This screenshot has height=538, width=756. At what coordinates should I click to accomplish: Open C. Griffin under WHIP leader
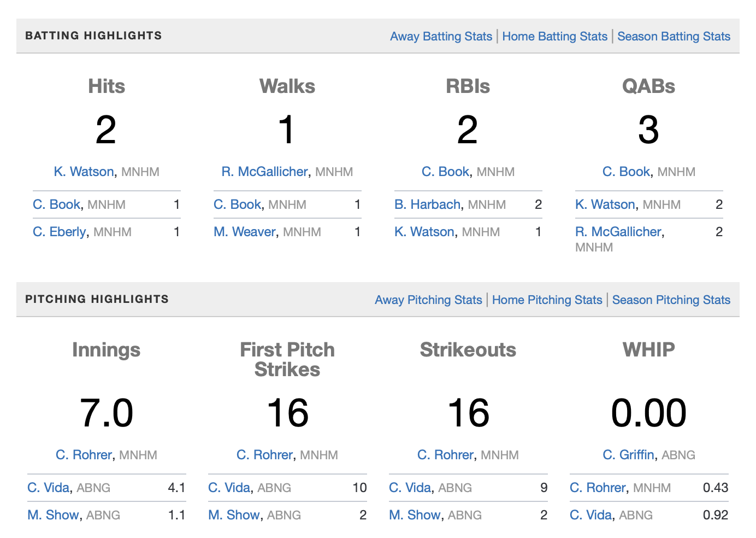(x=628, y=455)
